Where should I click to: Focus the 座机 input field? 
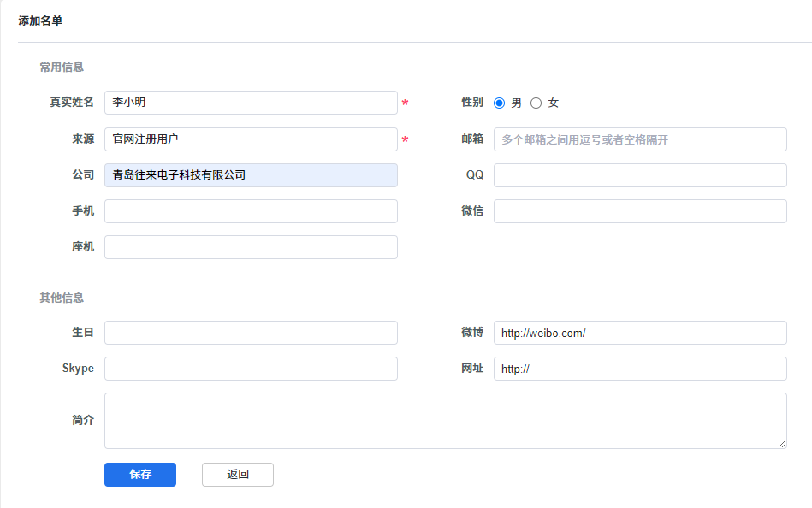tap(251, 247)
